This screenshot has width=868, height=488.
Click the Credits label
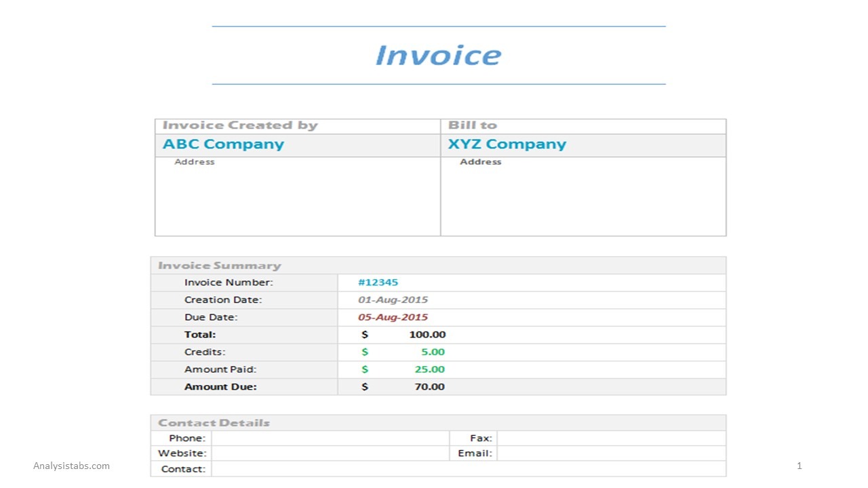(205, 352)
